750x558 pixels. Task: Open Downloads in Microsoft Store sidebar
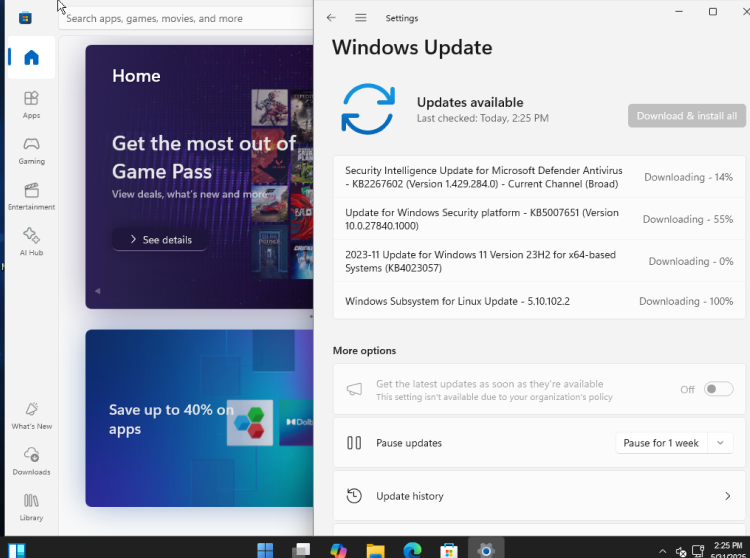(x=31, y=461)
